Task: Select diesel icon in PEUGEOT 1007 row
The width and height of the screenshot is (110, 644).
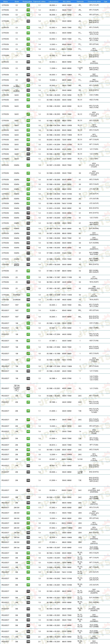Action: [28, 317]
